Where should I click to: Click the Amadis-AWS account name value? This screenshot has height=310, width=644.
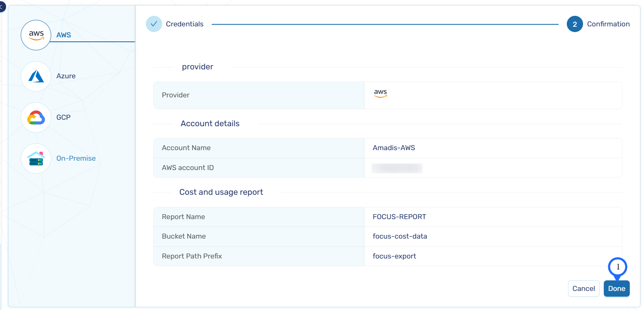(x=394, y=148)
